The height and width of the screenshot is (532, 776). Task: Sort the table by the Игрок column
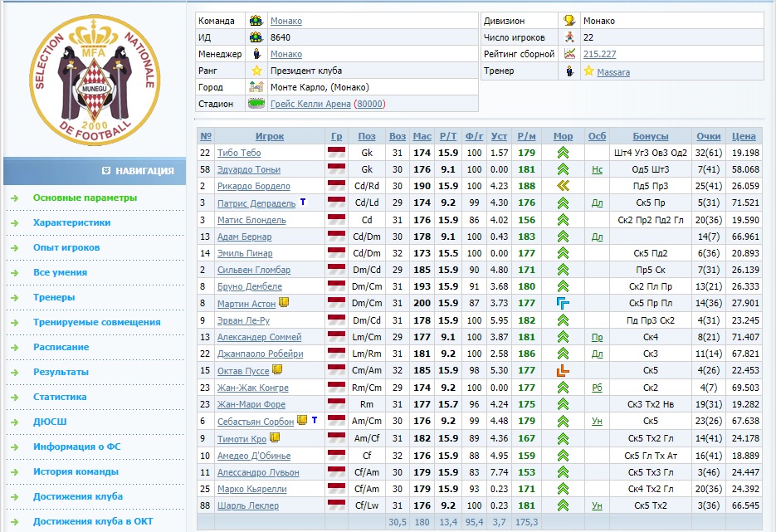click(x=270, y=136)
